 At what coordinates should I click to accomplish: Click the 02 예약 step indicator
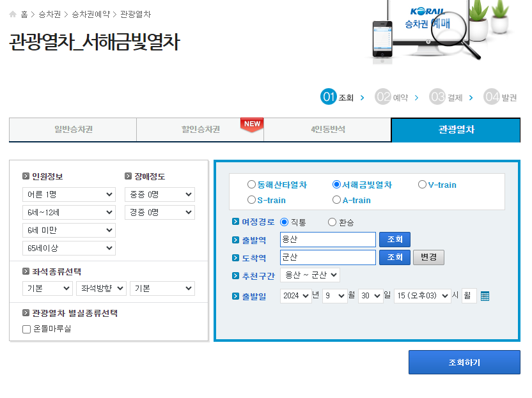[x=391, y=97]
